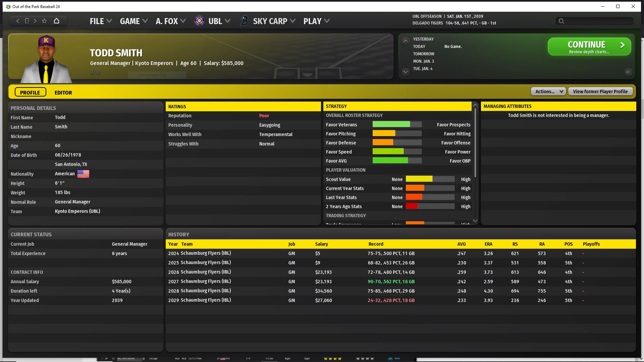Click View former Player Profile button

[600, 91]
